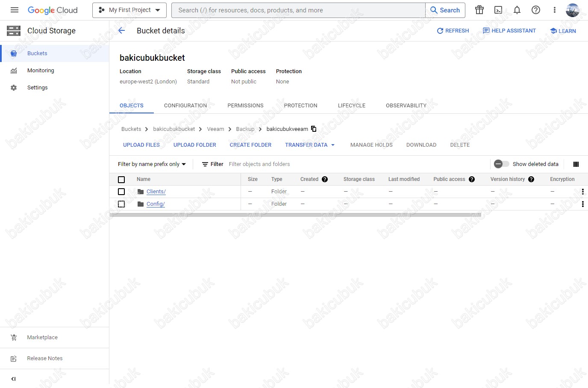Select the Clients/ row checkbox

coord(121,192)
